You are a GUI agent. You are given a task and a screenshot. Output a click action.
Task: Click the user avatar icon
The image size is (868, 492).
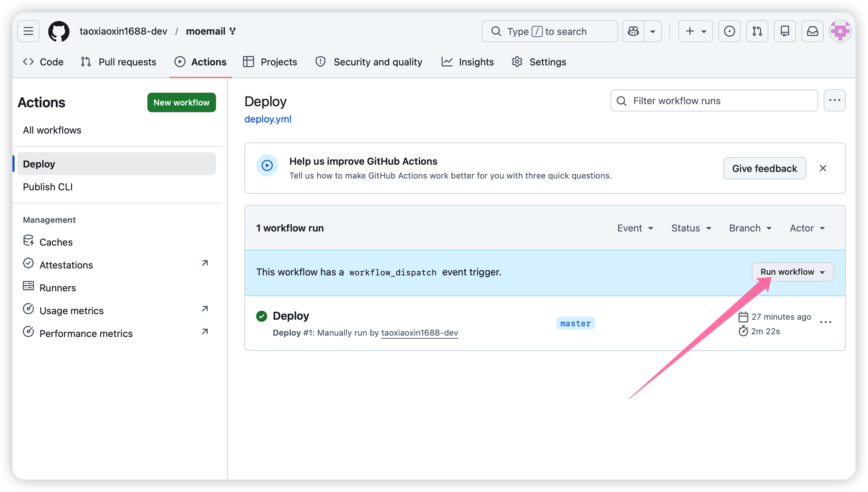[840, 31]
